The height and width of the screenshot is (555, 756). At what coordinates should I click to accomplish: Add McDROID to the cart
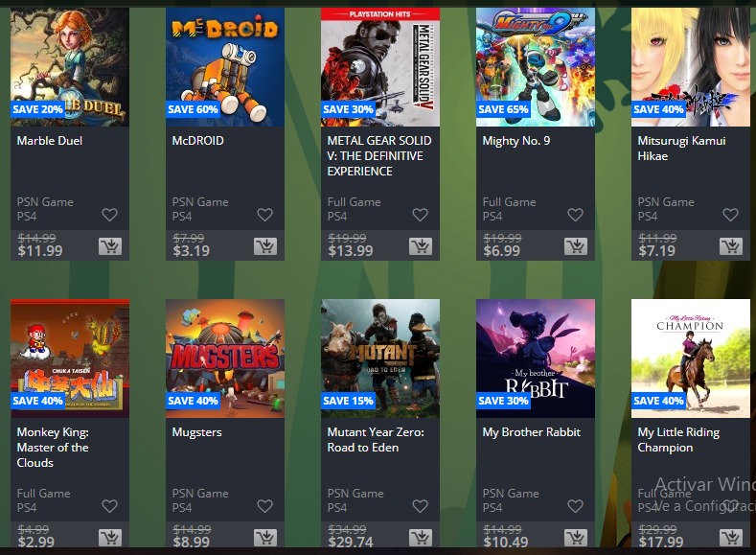tap(265, 246)
